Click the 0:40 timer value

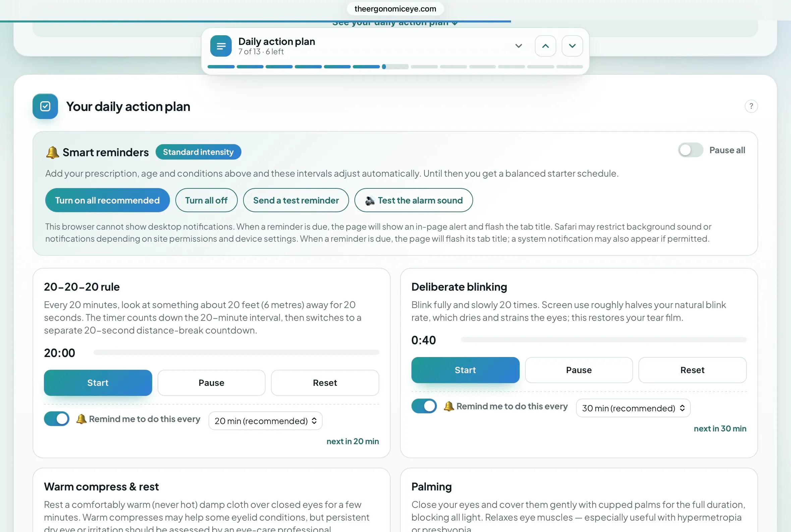[x=423, y=340]
